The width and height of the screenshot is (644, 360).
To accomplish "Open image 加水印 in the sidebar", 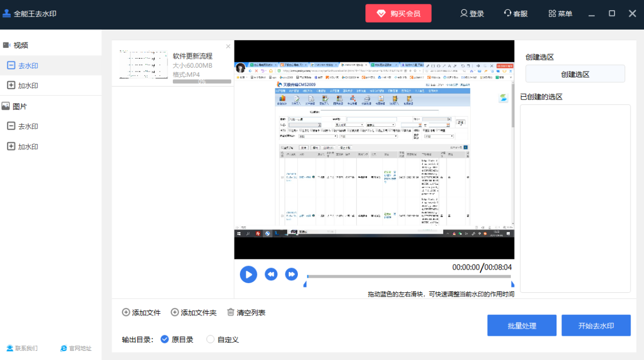I will [28, 147].
